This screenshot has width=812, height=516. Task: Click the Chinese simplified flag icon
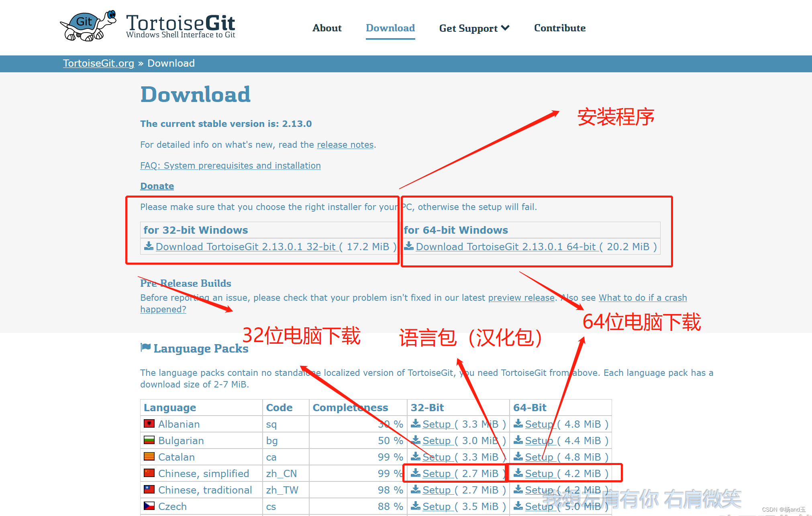[x=149, y=473]
